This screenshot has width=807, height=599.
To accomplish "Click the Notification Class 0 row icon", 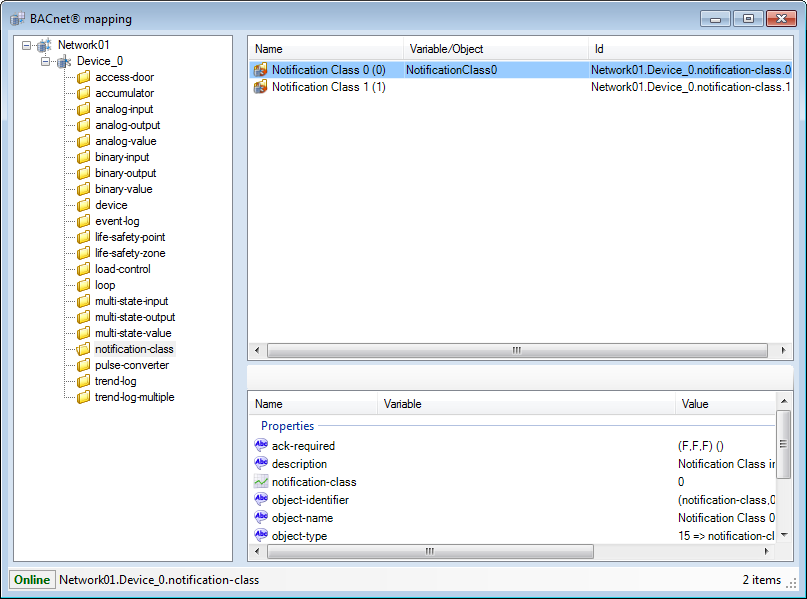I will (x=260, y=70).
